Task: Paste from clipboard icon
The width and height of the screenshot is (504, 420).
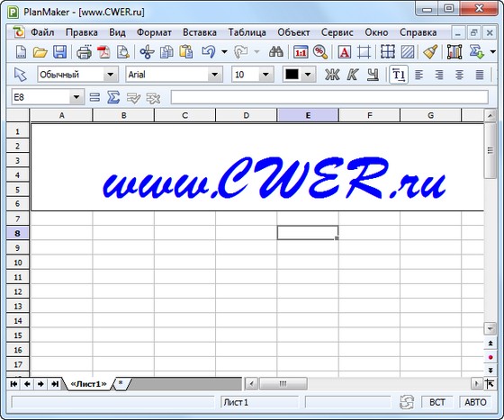Action: (185, 51)
